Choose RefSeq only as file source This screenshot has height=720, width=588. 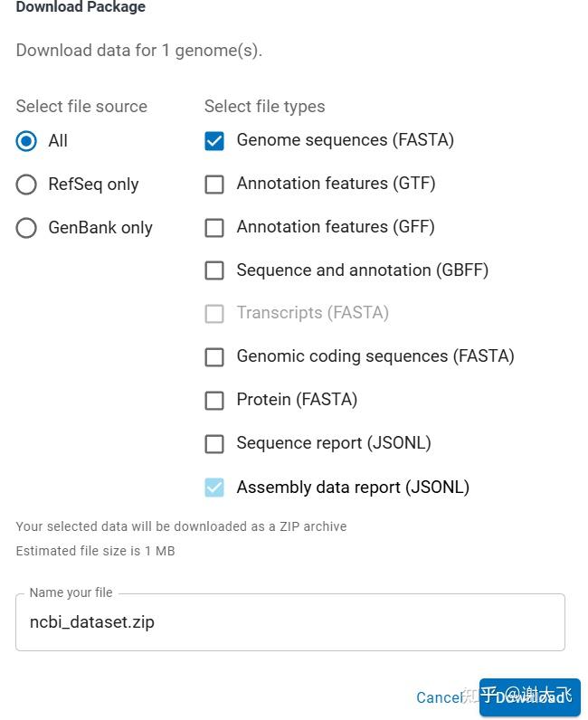click(x=27, y=185)
